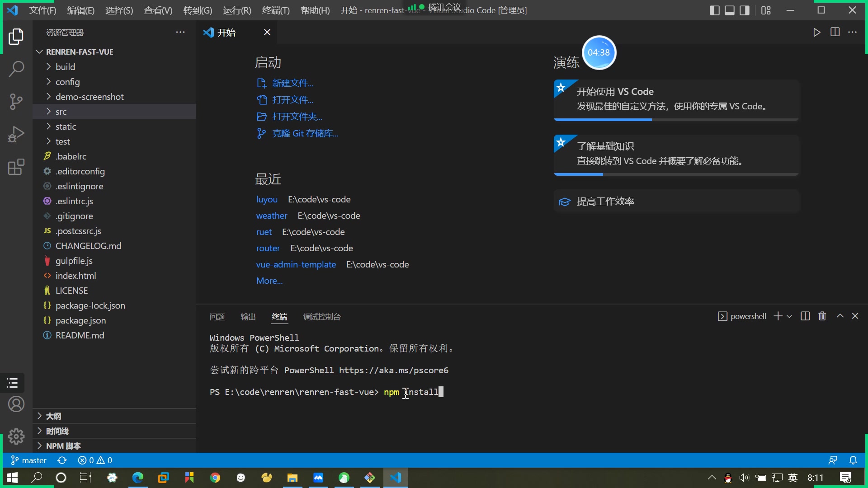The height and width of the screenshot is (488, 868).
Task: Click master branch in status bar
Action: [29, 460]
